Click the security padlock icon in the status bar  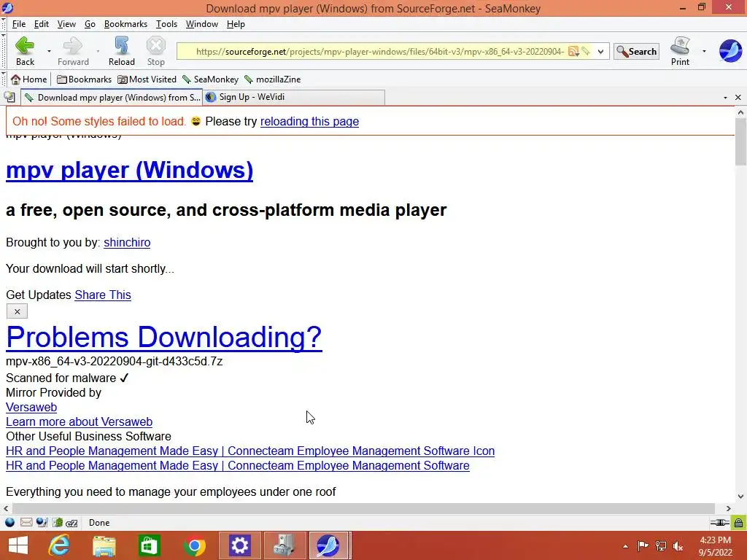(738, 523)
